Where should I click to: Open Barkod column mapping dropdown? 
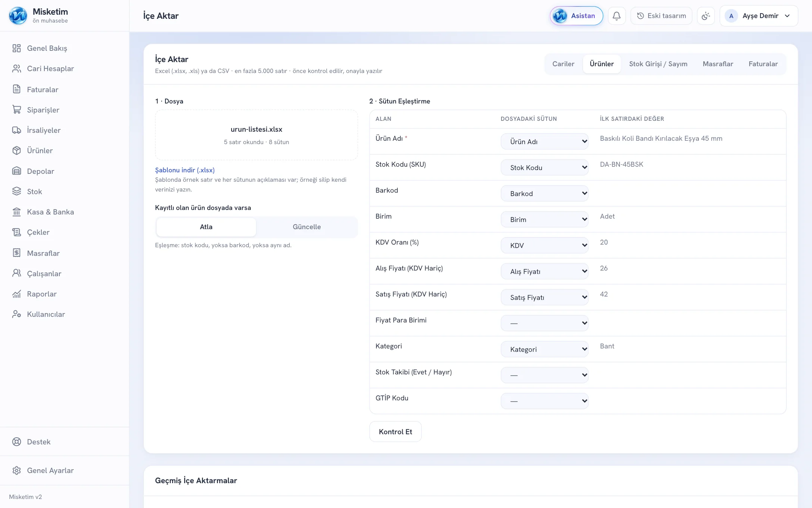544,193
